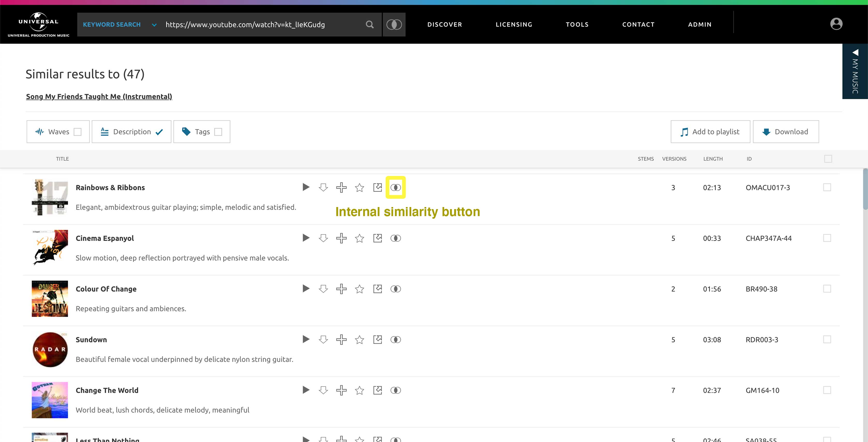Click the Download button above the list

[x=786, y=132]
